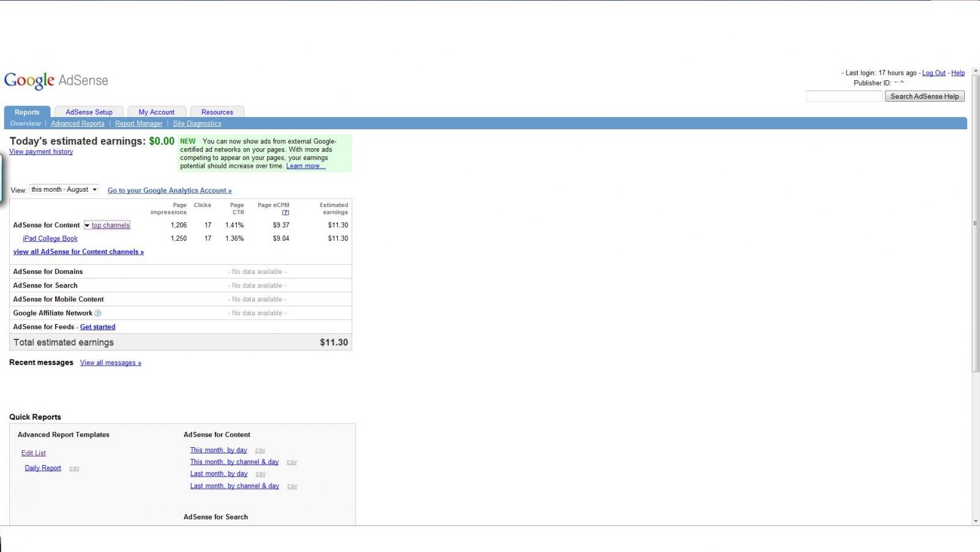Click the Today's estimated earnings $0.00 amount

click(x=162, y=141)
